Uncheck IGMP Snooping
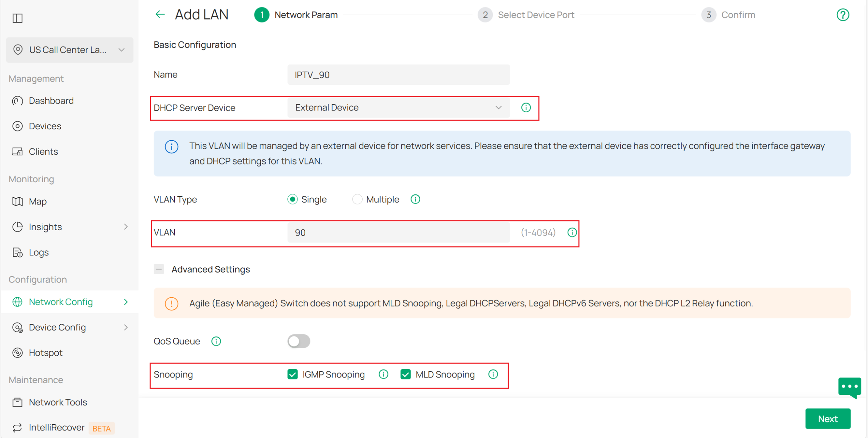 [292, 374]
